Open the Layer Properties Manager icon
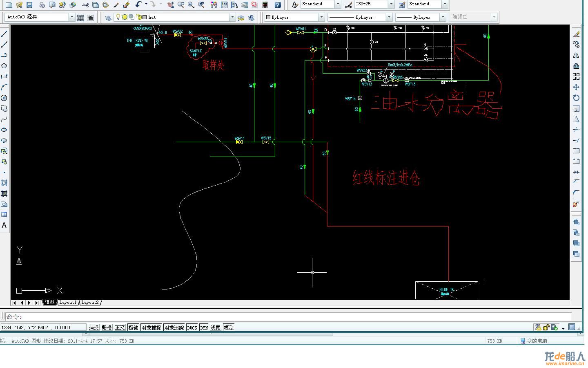 pos(108,17)
